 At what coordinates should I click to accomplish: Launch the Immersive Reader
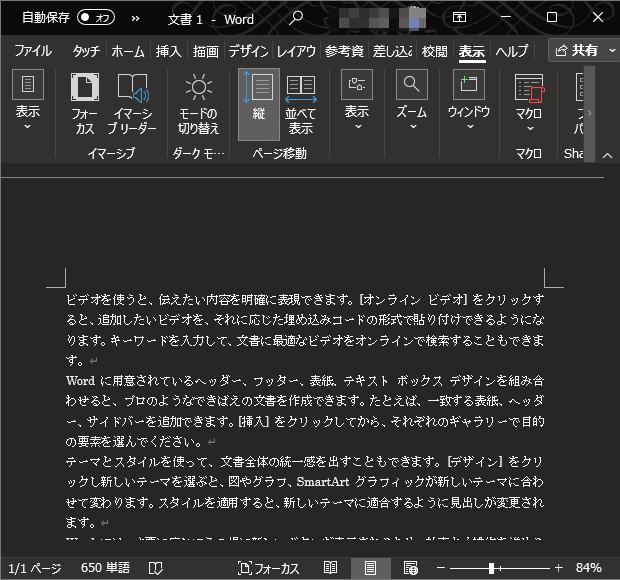point(132,104)
